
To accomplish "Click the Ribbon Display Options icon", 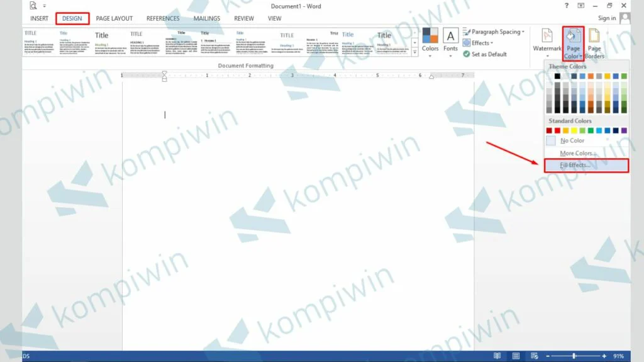I will [x=580, y=6].
